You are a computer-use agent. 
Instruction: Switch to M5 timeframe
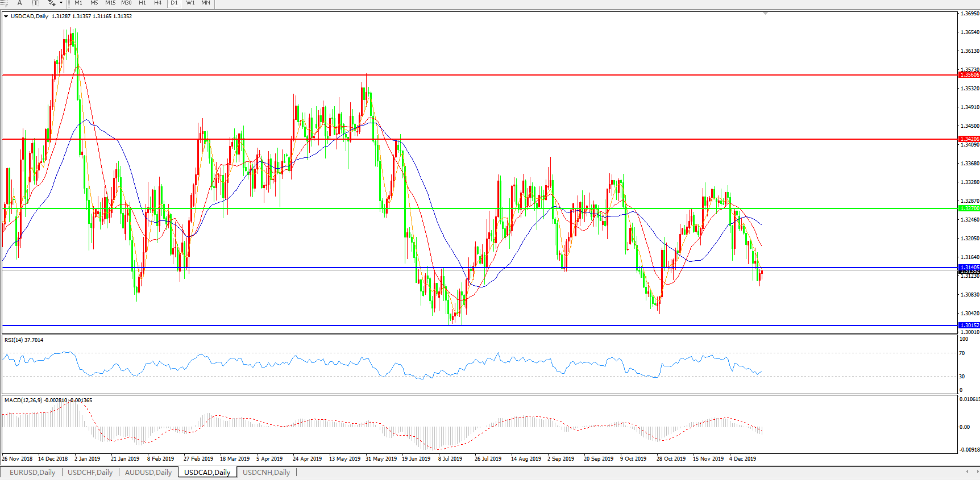click(94, 3)
